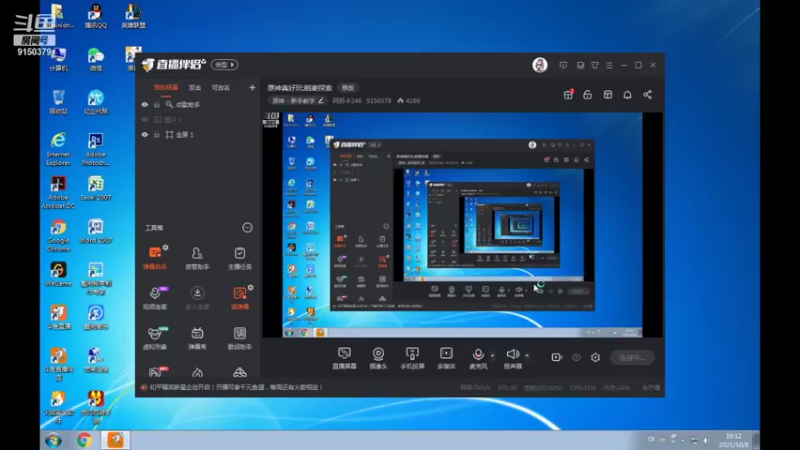800x450 pixels.
Task: Open the notification bell above preview
Action: (628, 95)
